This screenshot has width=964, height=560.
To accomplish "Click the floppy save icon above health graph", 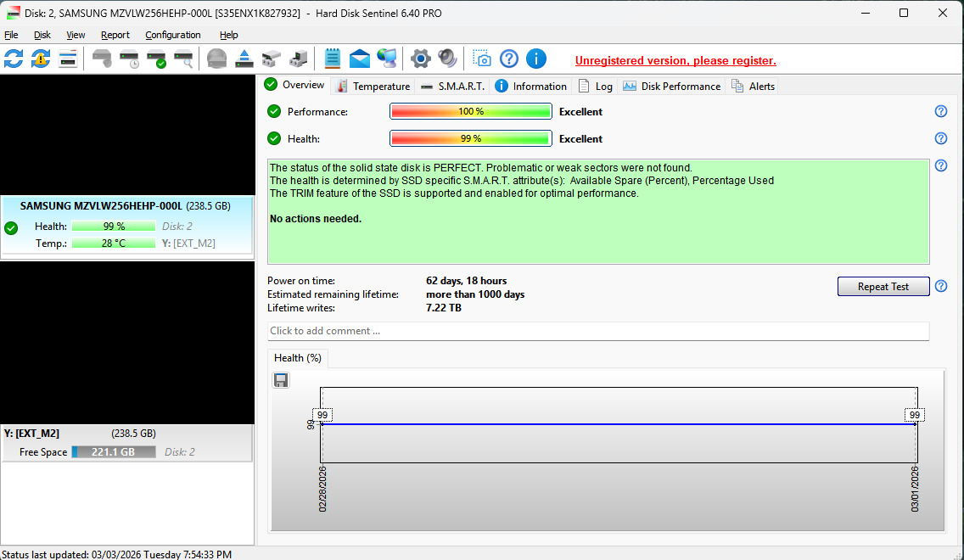I will tap(281, 380).
